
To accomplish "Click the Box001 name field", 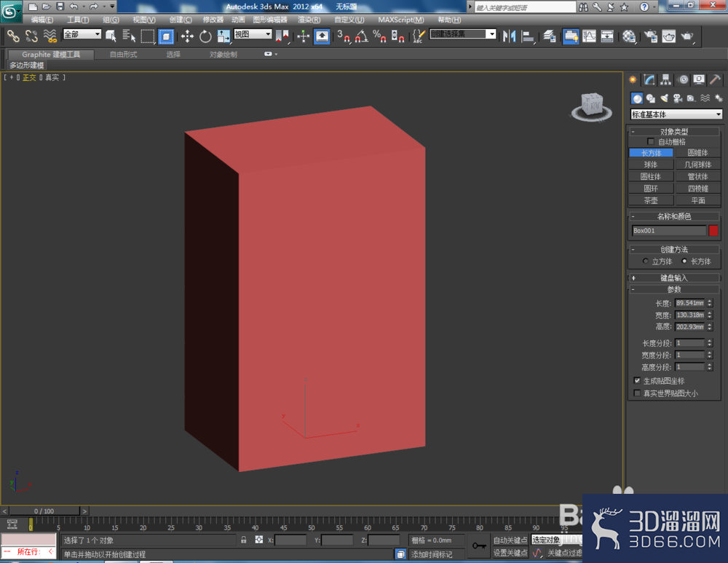I will point(668,230).
